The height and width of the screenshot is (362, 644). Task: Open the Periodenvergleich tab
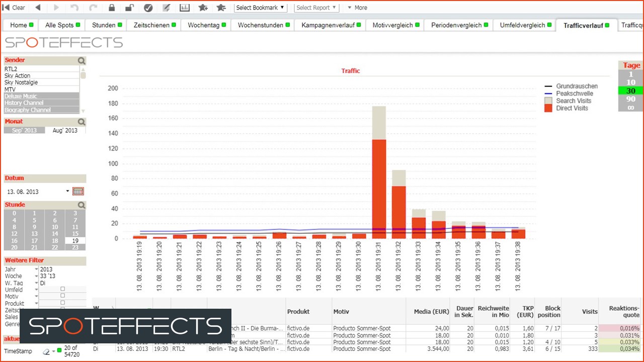(x=458, y=25)
